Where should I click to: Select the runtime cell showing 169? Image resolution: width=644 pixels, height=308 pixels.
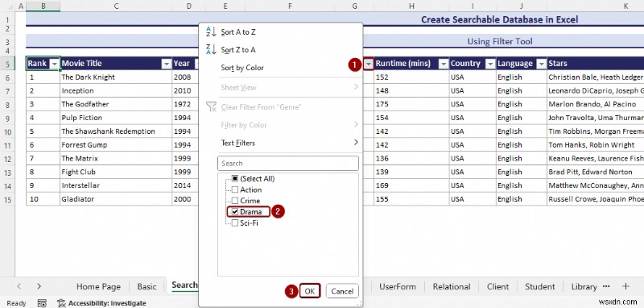point(411,185)
